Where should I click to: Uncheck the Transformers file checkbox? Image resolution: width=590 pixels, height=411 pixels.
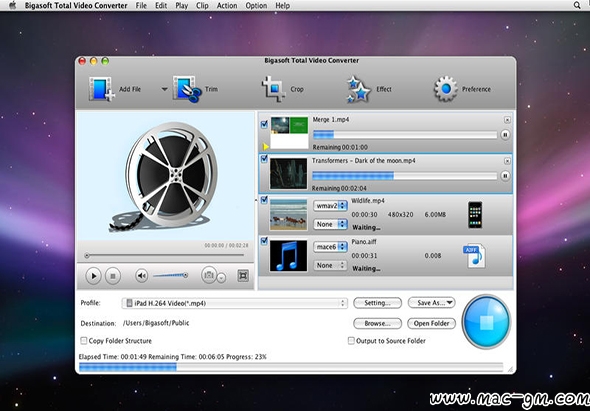264,159
